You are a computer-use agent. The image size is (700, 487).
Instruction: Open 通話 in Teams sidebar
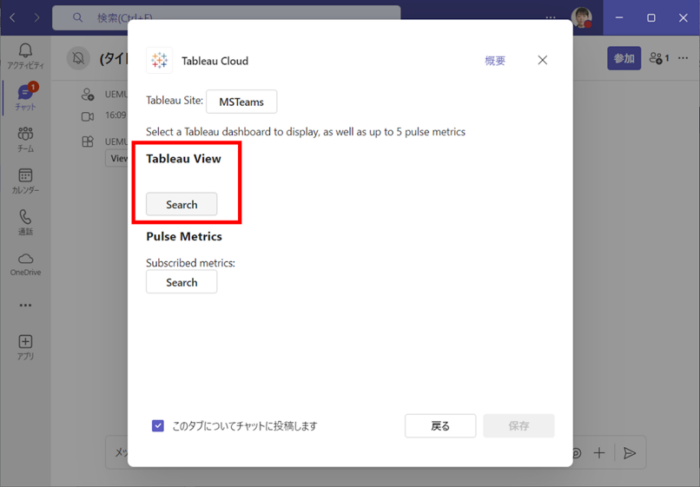(25, 222)
